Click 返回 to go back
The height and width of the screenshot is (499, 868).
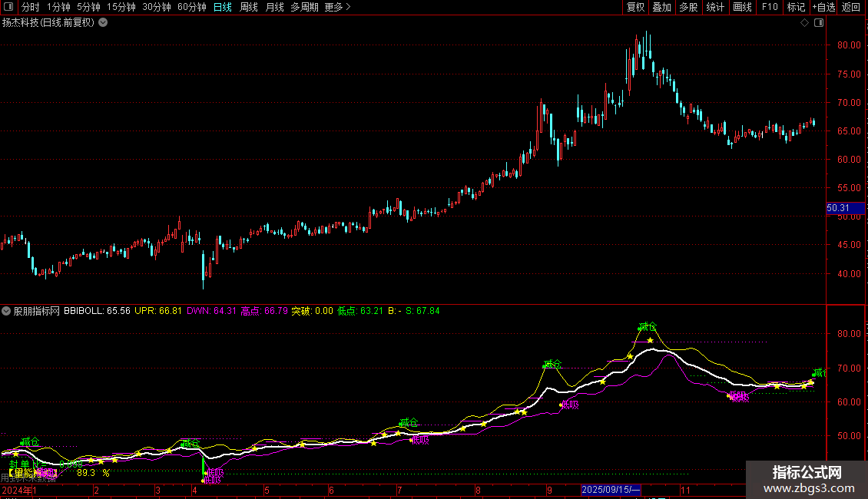851,7
